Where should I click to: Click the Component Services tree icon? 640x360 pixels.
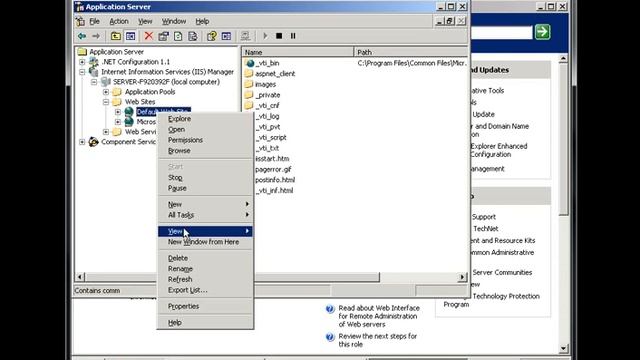pyautogui.click(x=93, y=142)
